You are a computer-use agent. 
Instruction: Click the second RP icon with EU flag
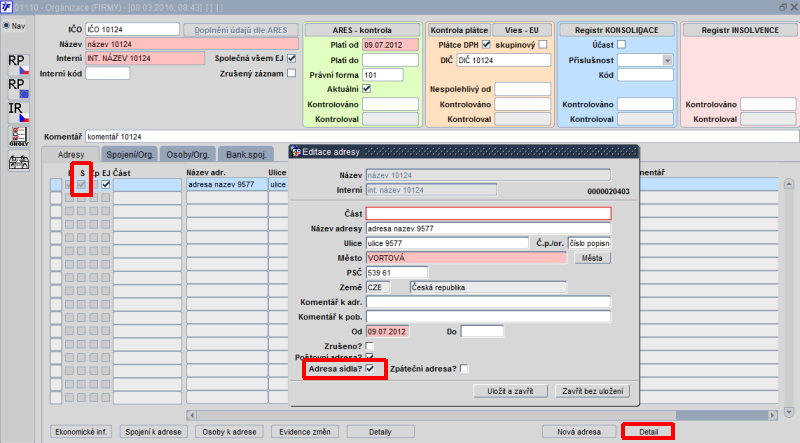pos(18,88)
